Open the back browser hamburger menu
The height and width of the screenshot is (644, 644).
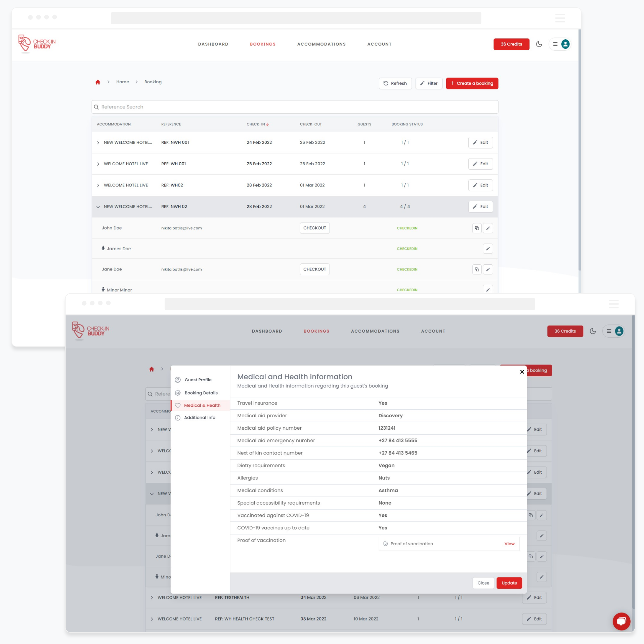pos(560,18)
